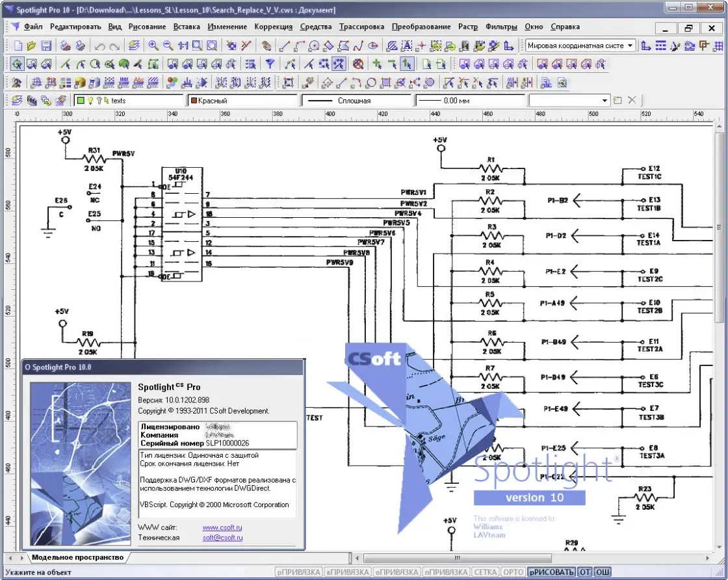Click the 'Abc' text recognition filter icon
The image size is (728, 580).
[138, 83]
